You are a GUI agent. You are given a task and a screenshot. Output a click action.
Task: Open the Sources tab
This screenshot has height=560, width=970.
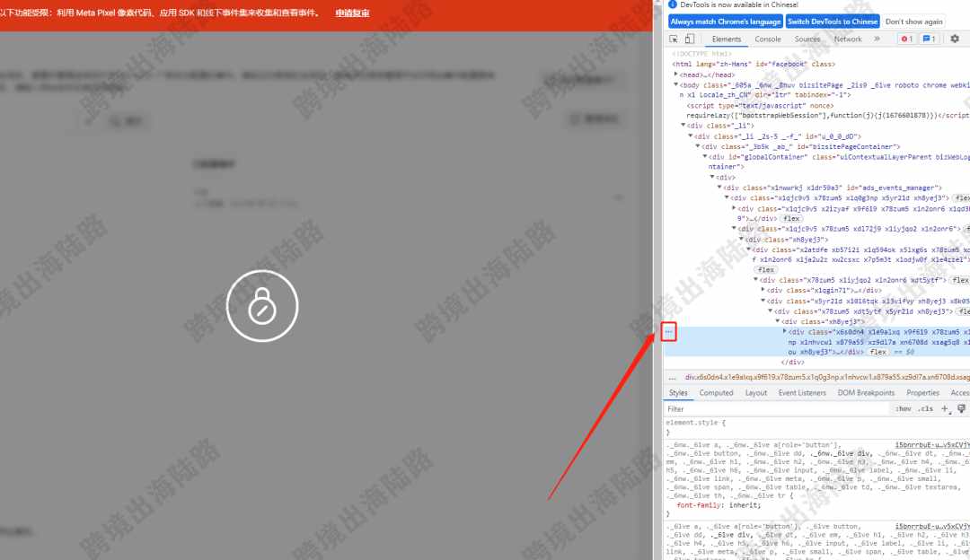[x=807, y=39]
